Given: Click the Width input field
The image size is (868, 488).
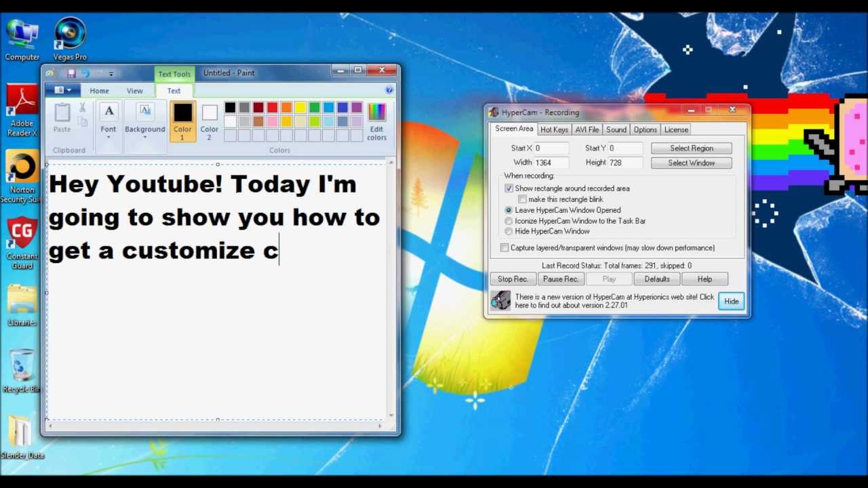Looking at the screenshot, I should point(551,163).
